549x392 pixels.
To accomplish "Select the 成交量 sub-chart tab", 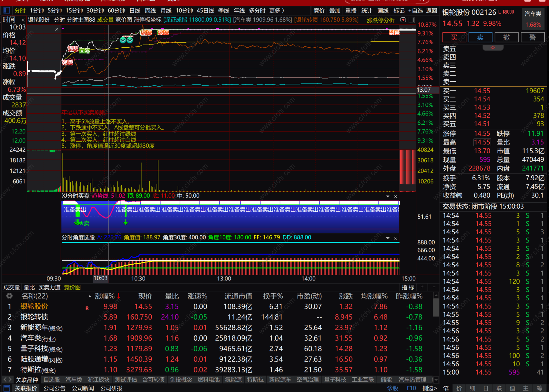I will [x=12, y=287].
